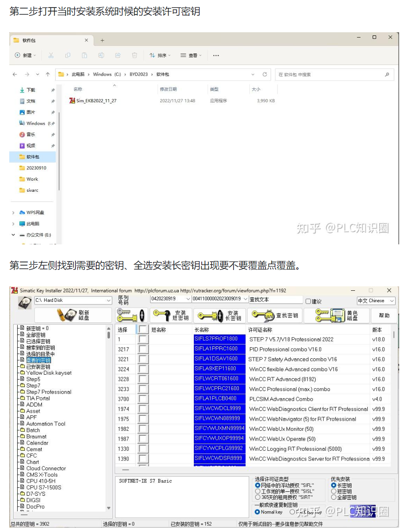Check the box for key SIFLS7PROF1800

coord(143,338)
